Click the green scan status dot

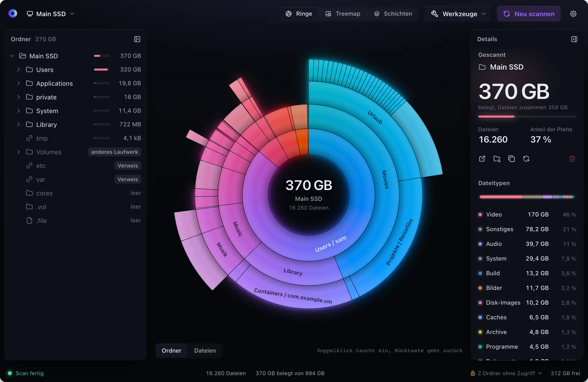10,373
